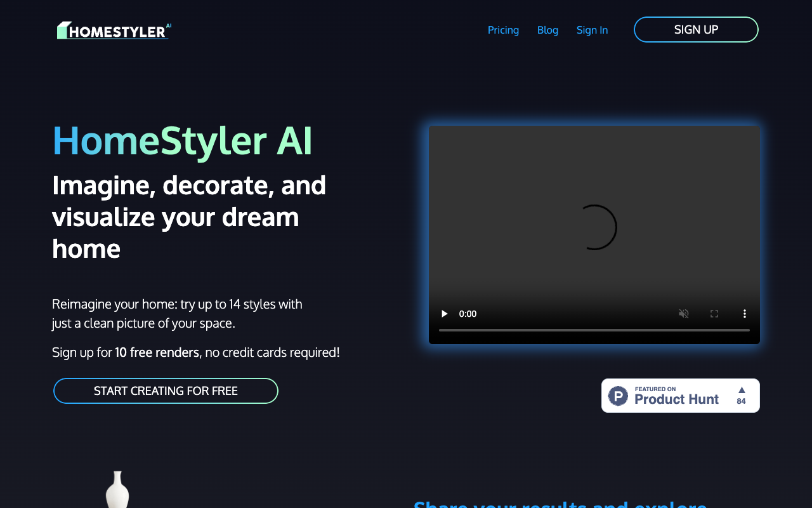Click the Product Hunt 'P' logo

tap(618, 396)
